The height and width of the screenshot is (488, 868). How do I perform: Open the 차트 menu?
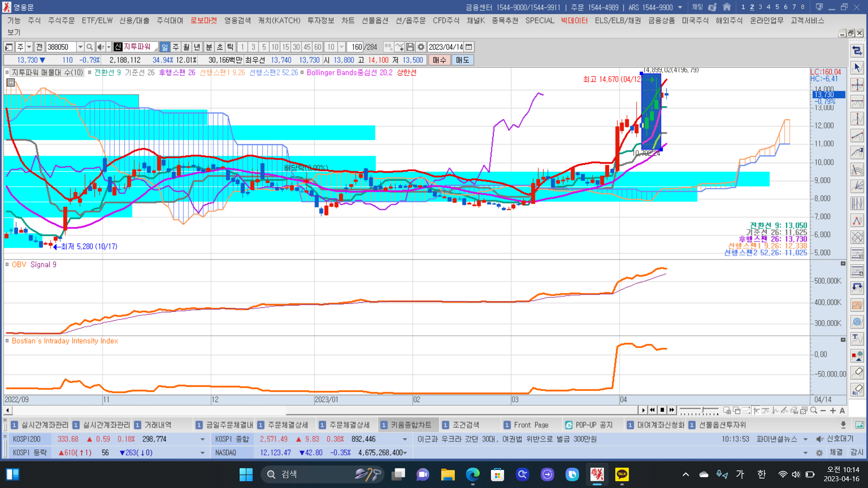pyautogui.click(x=348, y=20)
